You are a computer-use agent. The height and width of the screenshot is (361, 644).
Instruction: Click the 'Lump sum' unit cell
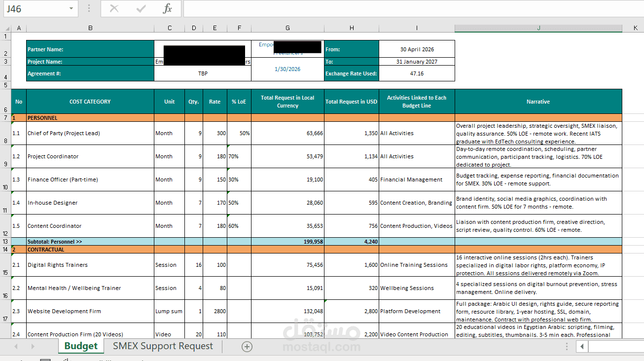170,311
